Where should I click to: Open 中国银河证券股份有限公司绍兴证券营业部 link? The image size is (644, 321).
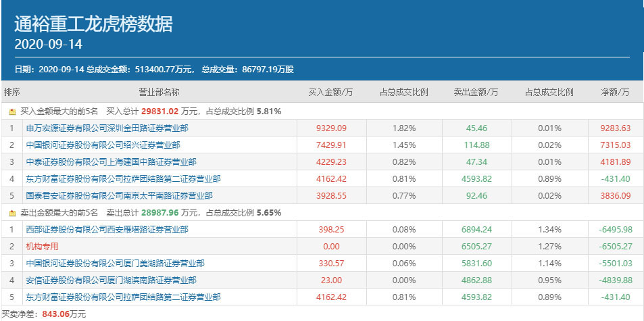pos(103,145)
